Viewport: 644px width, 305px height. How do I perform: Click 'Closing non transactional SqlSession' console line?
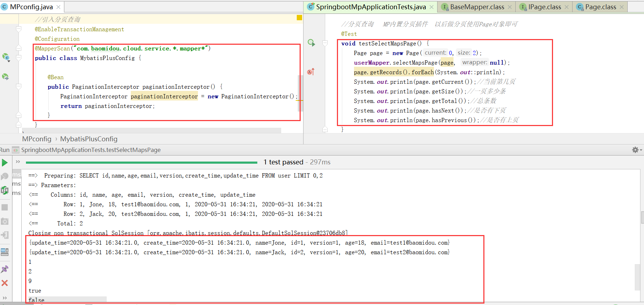point(188,233)
